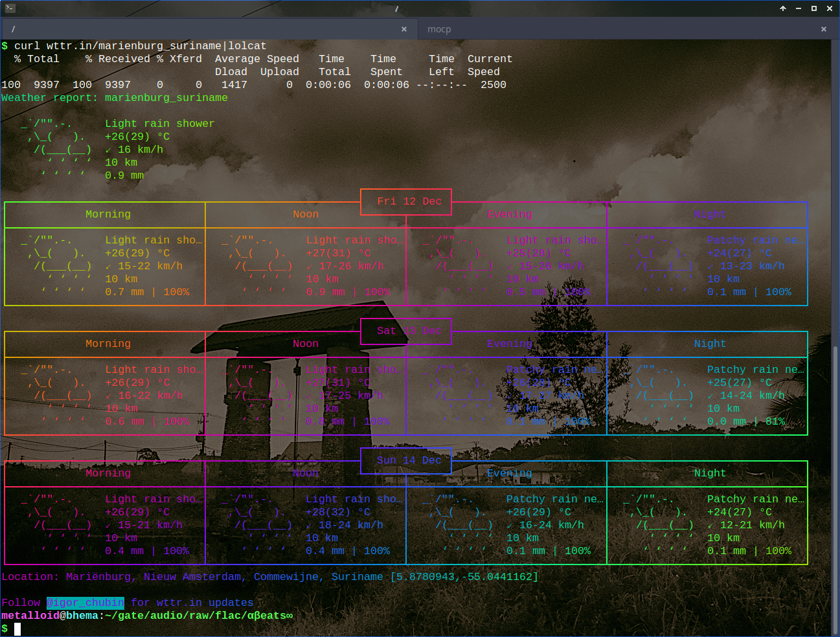Screen dimensions: 840x637
Task: Close the "/" tab
Action: point(404,29)
